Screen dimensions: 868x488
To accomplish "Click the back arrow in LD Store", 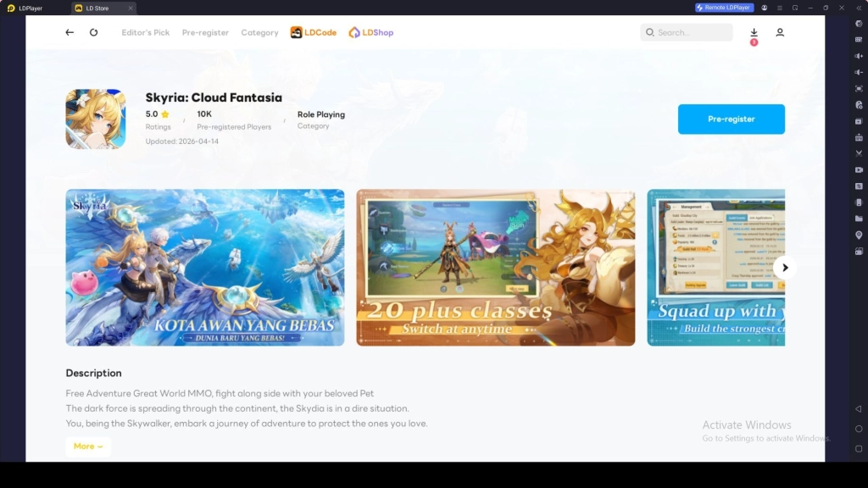I will 69,32.
